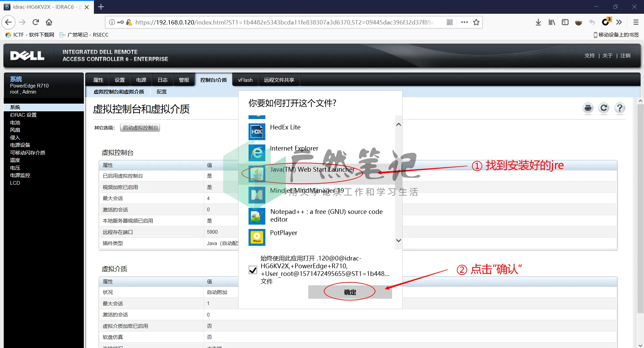The height and width of the screenshot is (348, 644).
Task: Open 电池 in the sidebar
Action: pos(15,123)
